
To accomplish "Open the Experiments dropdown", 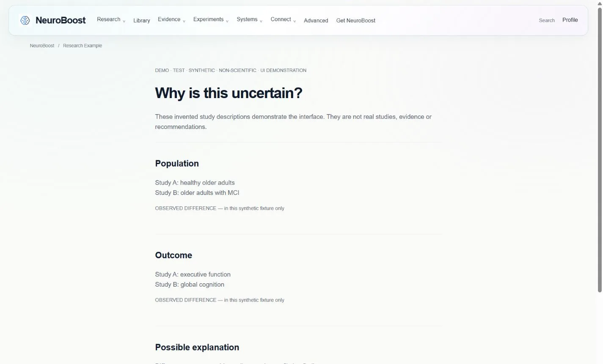I will click(211, 19).
